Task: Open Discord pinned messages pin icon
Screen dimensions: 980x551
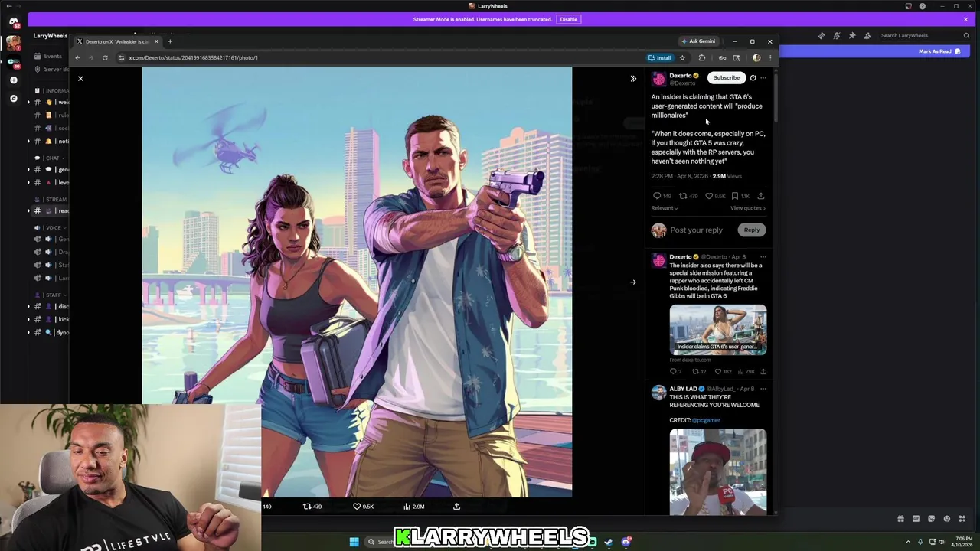Action: 852,35
